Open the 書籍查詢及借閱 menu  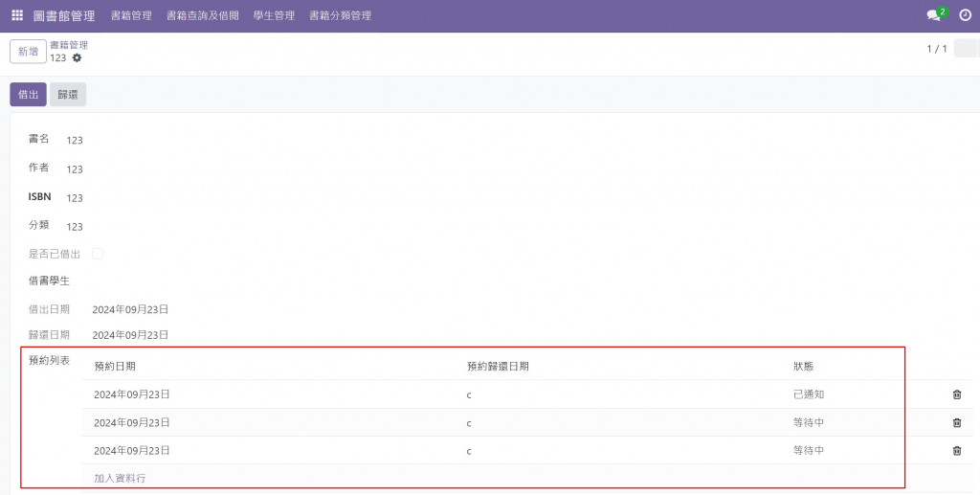203,15
